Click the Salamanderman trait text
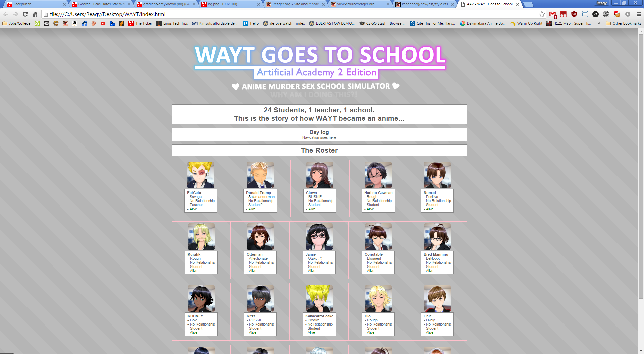644x354 pixels. coord(261,197)
